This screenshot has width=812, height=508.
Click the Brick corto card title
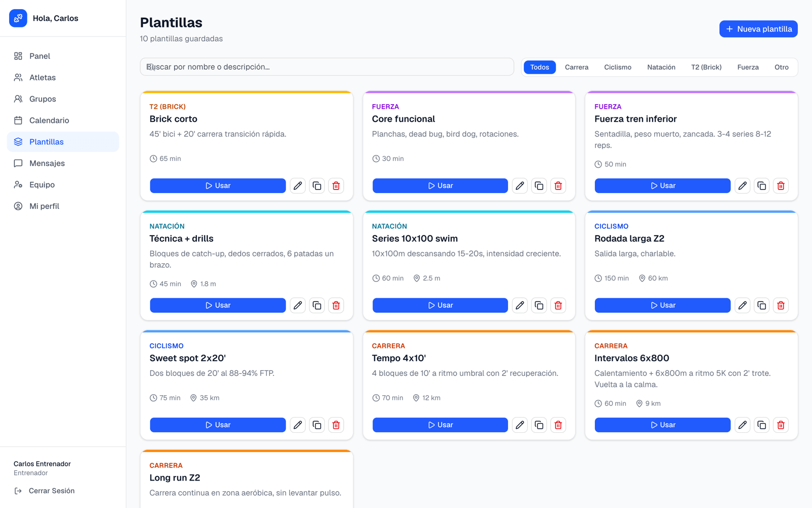[x=173, y=119]
